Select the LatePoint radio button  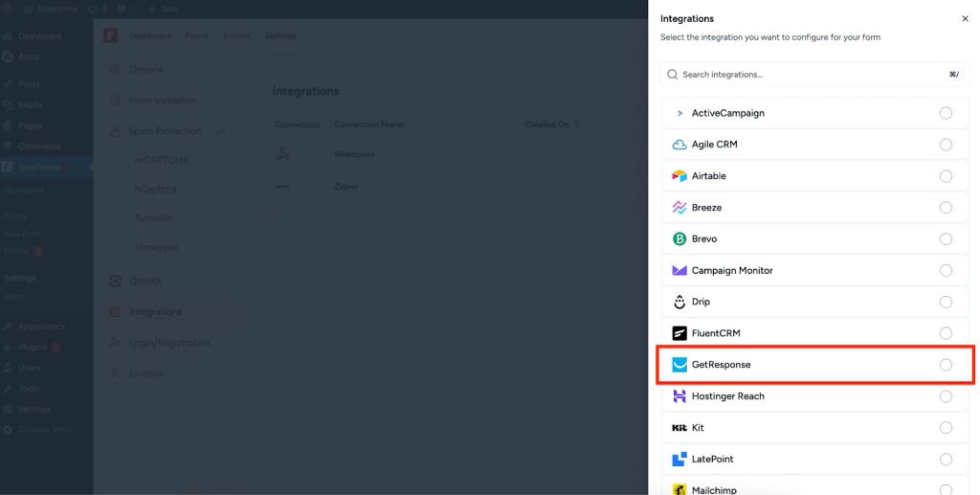pyautogui.click(x=946, y=460)
